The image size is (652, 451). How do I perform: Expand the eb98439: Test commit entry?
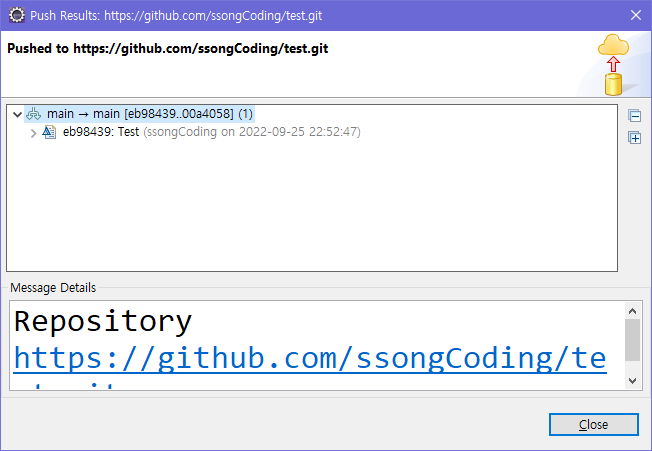[x=34, y=133]
